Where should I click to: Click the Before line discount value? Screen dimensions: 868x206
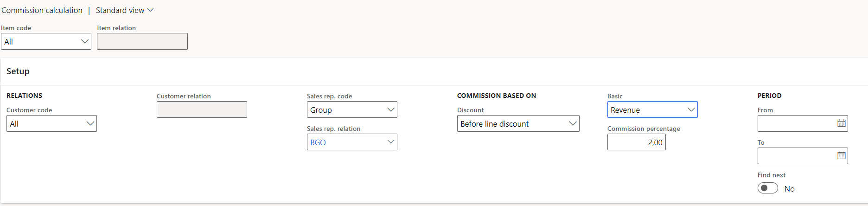click(x=494, y=124)
